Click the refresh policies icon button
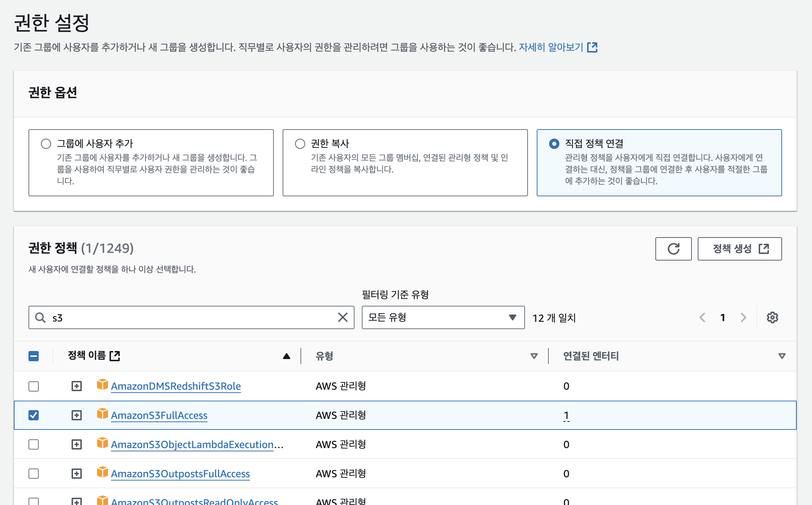This screenshot has width=812, height=505. (673, 249)
